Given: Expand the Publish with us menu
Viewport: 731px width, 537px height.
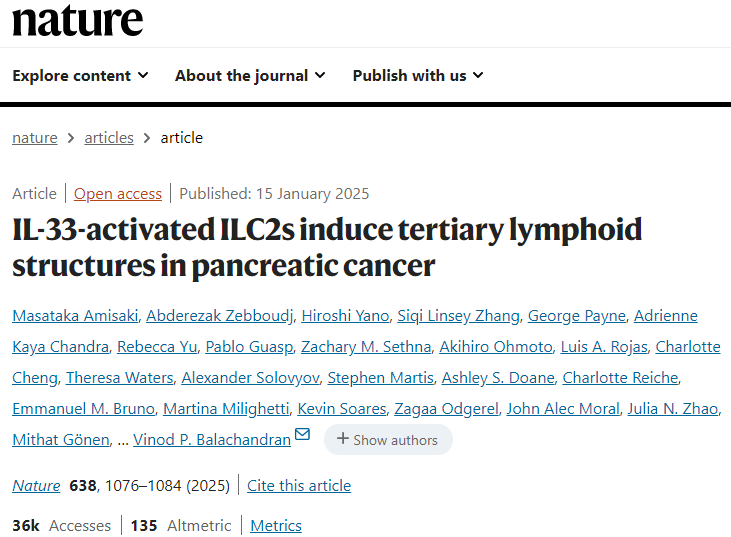Looking at the screenshot, I should 418,76.
